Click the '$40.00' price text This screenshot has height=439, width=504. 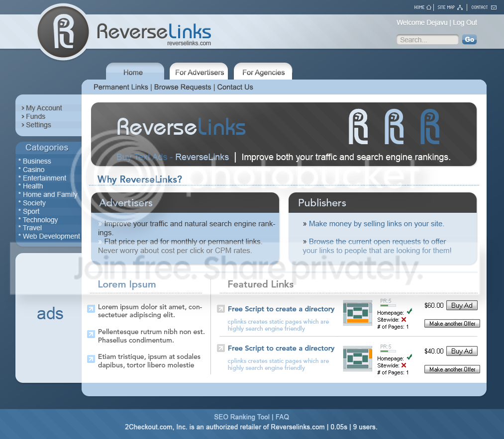point(434,351)
